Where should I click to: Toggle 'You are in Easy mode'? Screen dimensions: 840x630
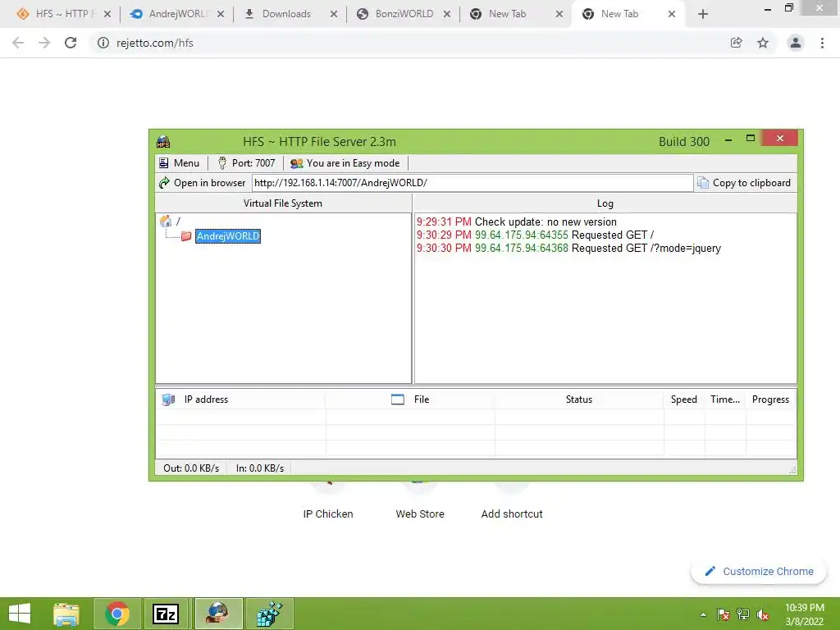(x=345, y=163)
